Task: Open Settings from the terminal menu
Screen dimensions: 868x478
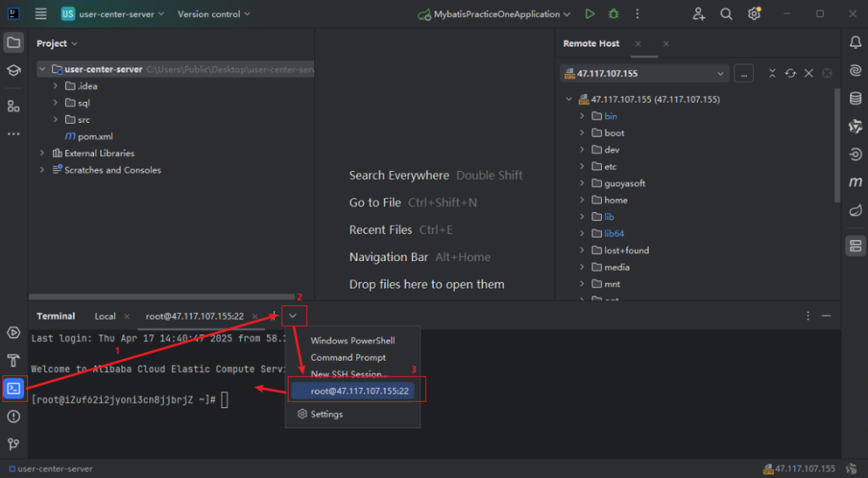Action: (x=353, y=414)
